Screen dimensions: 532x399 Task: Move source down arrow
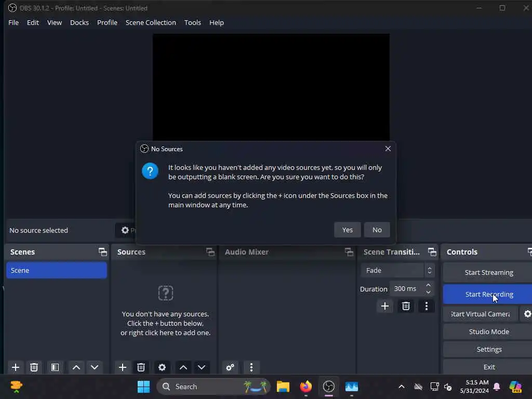point(202,367)
